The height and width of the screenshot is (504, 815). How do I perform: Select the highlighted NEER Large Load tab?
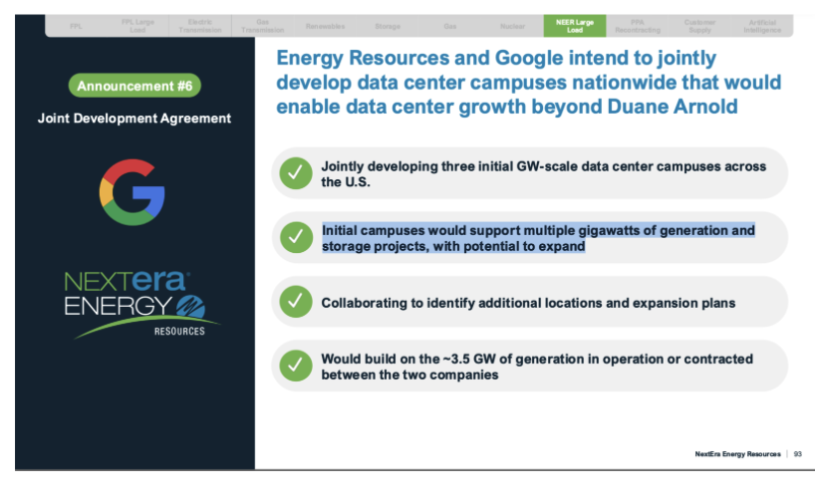pyautogui.click(x=575, y=26)
